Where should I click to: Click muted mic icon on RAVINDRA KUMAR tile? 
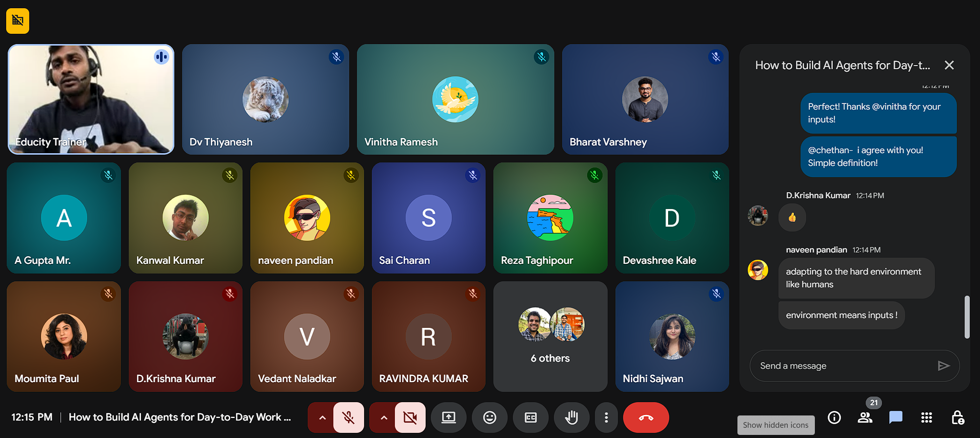coord(473,294)
